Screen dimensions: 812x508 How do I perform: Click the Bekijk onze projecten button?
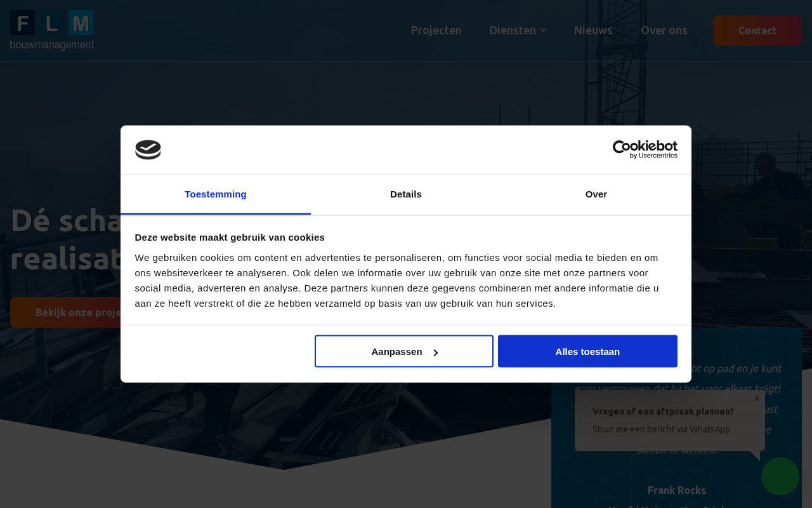(x=65, y=312)
